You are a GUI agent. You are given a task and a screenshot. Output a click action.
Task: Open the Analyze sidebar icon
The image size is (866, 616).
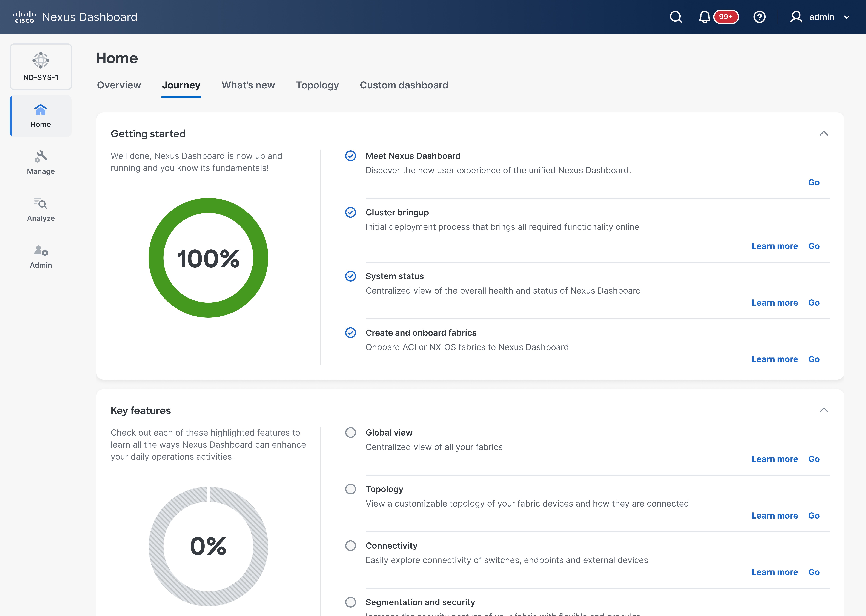pyautogui.click(x=41, y=203)
